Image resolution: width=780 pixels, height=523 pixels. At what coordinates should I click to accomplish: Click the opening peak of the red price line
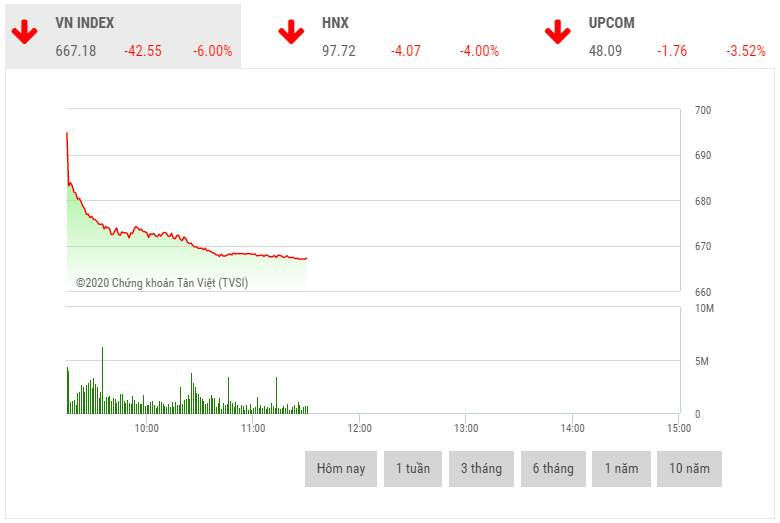click(67, 133)
